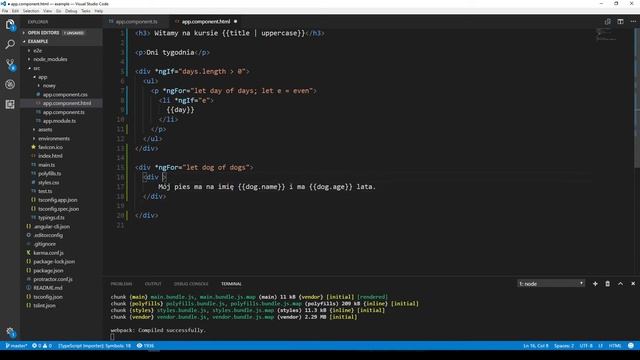This screenshot has width=640, height=360.
Task: Open the Extensions view in activity bar
Action: pyautogui.click(x=10, y=104)
